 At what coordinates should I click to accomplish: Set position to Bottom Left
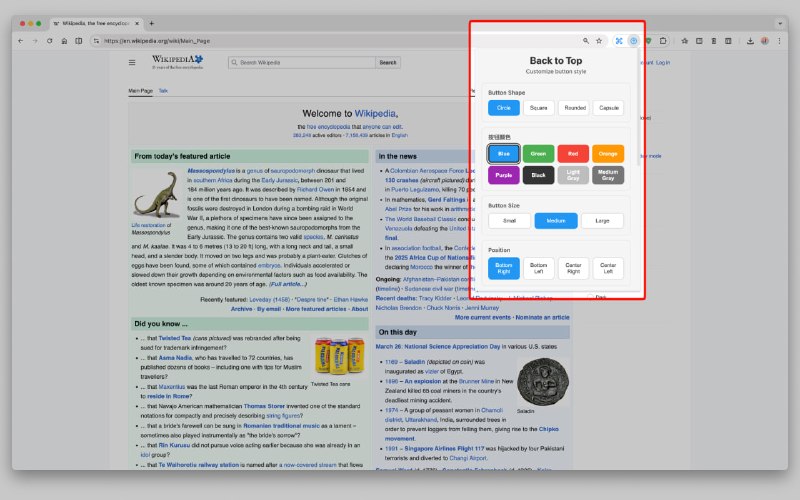click(x=538, y=268)
